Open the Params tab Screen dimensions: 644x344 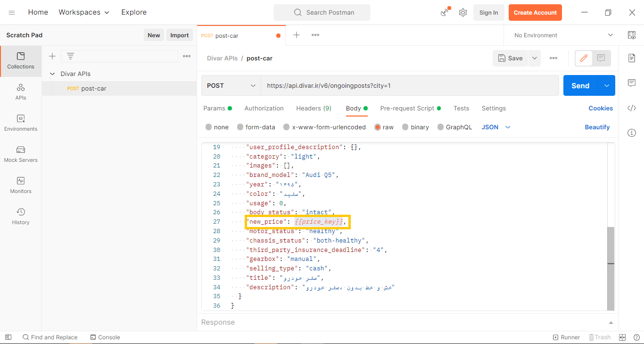pyautogui.click(x=217, y=108)
